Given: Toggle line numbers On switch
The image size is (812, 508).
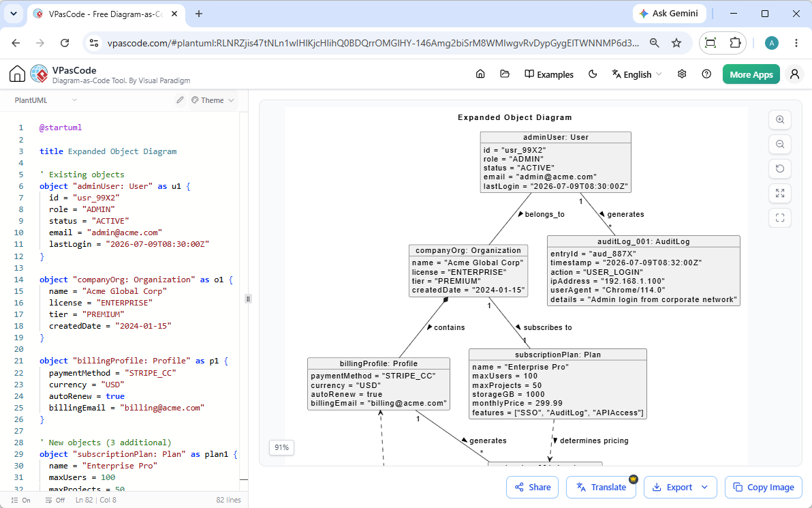Looking at the screenshot, I should (x=20, y=500).
